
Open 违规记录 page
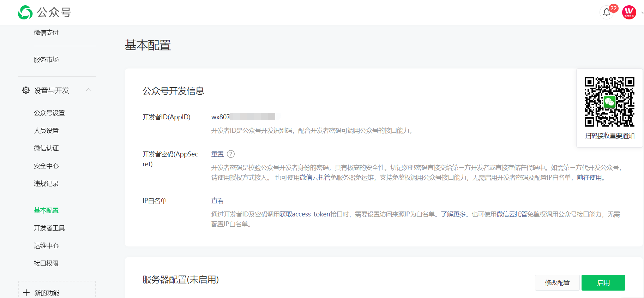pyautogui.click(x=46, y=184)
